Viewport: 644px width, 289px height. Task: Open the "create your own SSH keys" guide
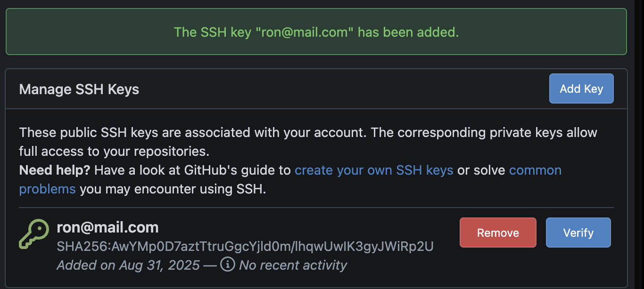374,170
